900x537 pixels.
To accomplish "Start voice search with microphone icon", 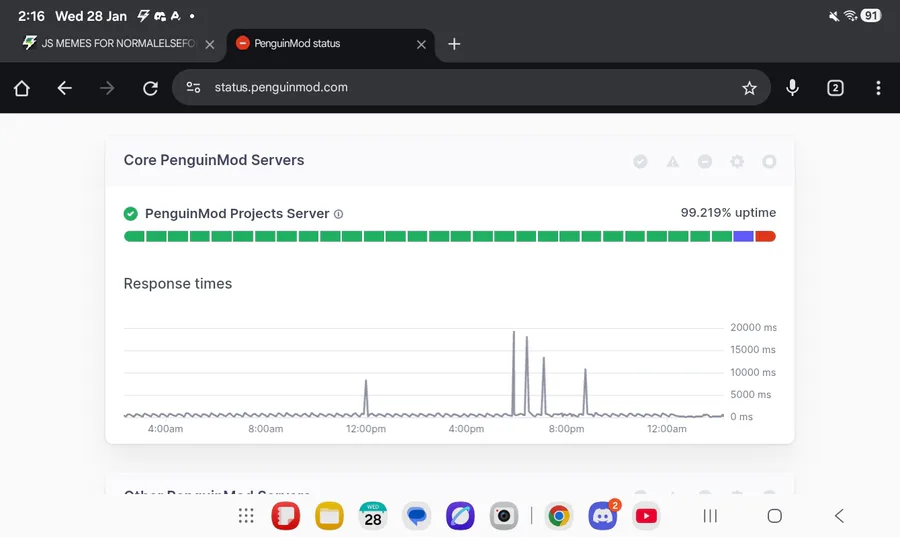I will point(792,88).
